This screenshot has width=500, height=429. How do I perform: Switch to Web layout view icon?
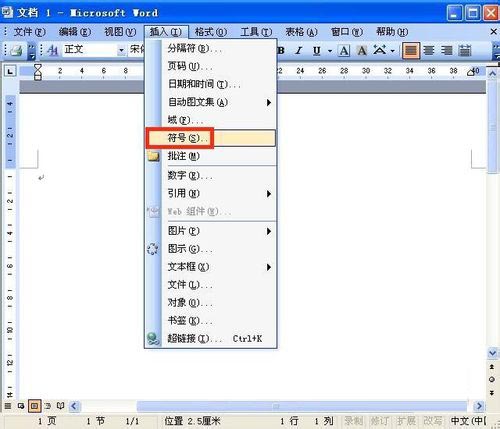click(x=21, y=406)
